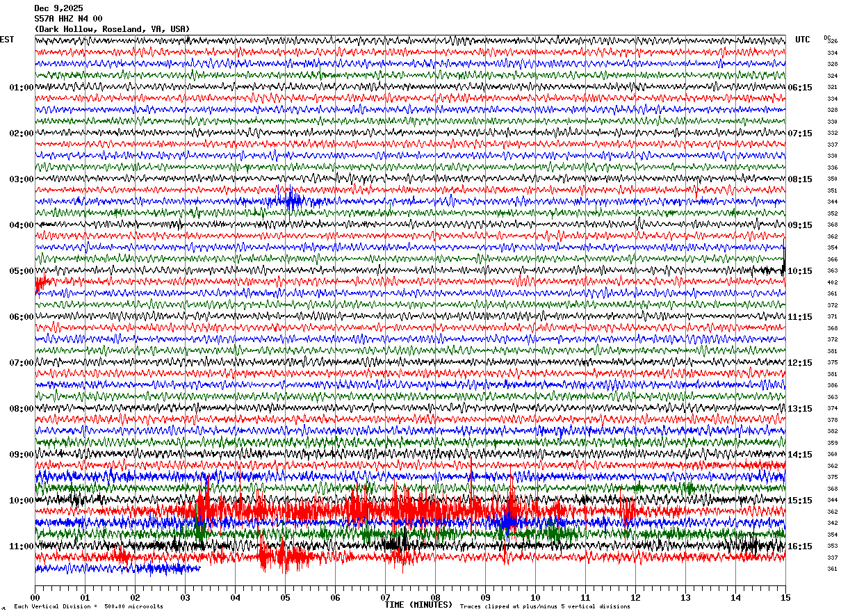This screenshot has height=616, width=841.
Task: Select DC offset value '353'
Action: pos(832,546)
